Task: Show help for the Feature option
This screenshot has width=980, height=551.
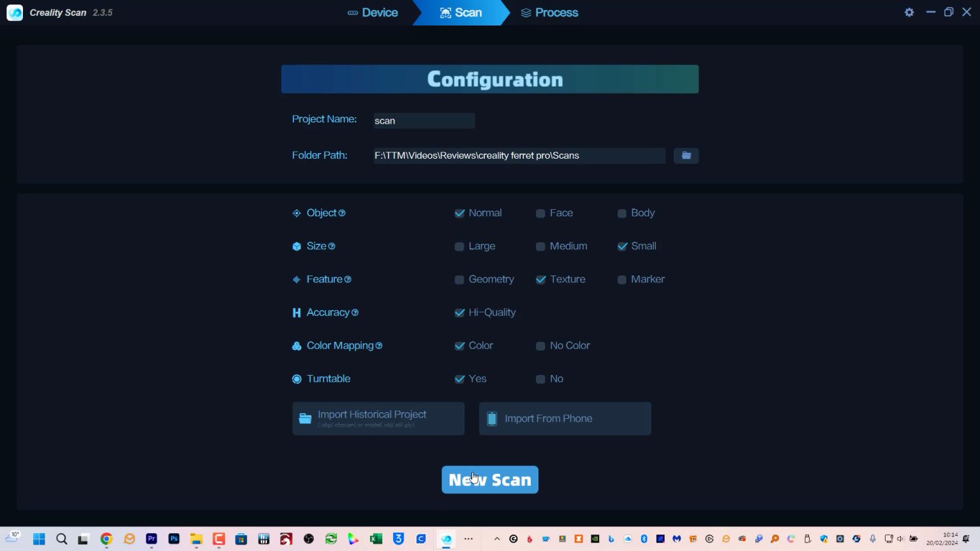Action: [x=348, y=279]
